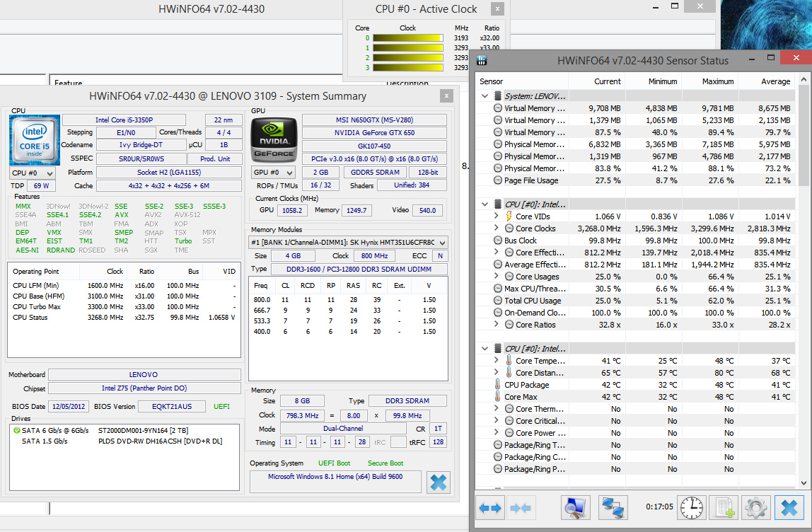Close sensors with the blue X toolbar button

click(789, 508)
